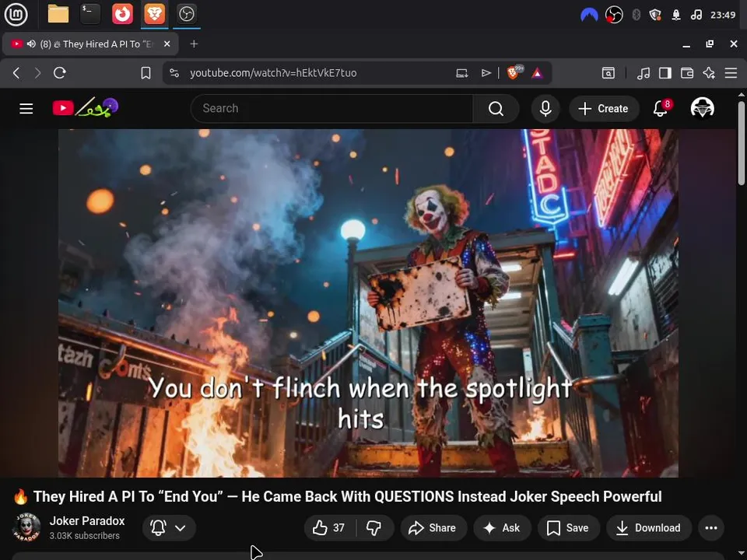Viewport: 747px width, 560px height.
Task: Open the tab search icon in toolbar
Action: pyautogui.click(x=608, y=73)
